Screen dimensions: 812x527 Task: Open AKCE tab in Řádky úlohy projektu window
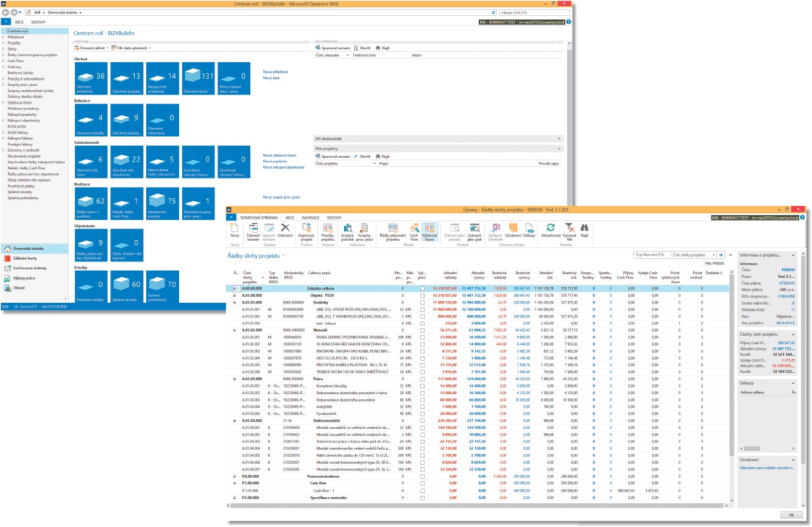(x=290, y=217)
